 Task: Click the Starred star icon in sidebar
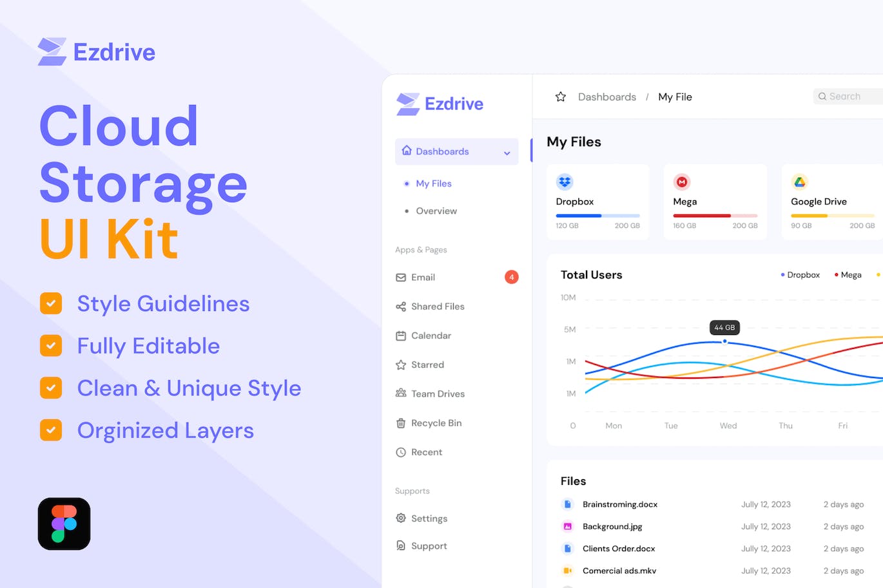(x=401, y=365)
